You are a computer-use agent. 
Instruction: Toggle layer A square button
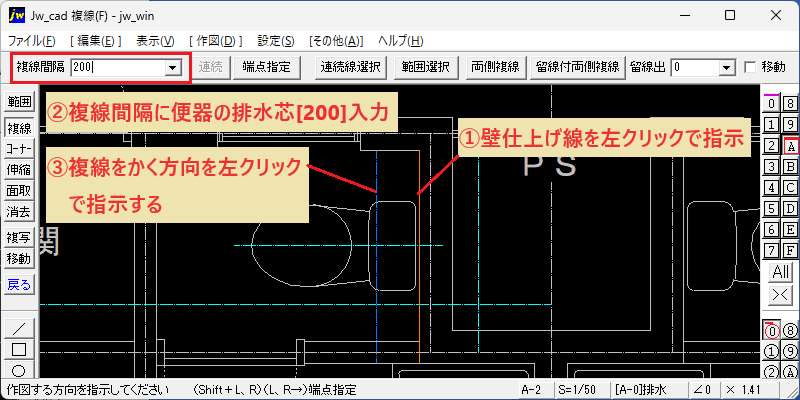pyautogui.click(x=790, y=146)
